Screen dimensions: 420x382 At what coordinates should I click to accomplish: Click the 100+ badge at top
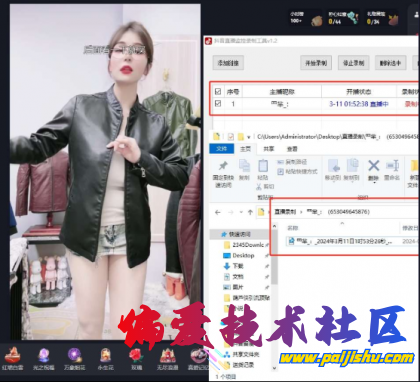(306, 18)
